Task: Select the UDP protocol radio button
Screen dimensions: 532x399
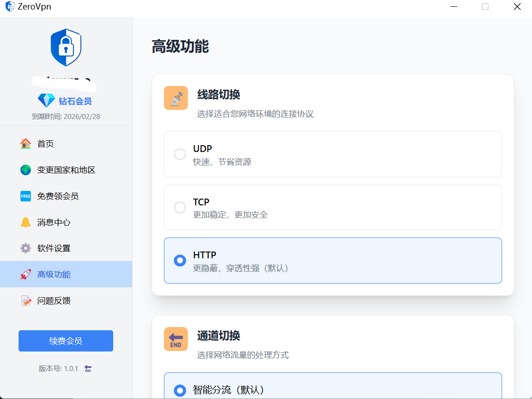Action: pos(180,154)
